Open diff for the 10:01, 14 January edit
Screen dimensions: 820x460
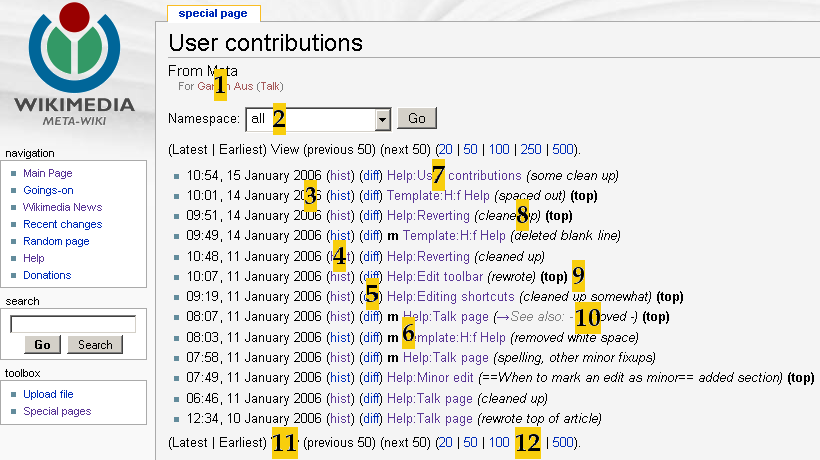[x=371, y=196]
